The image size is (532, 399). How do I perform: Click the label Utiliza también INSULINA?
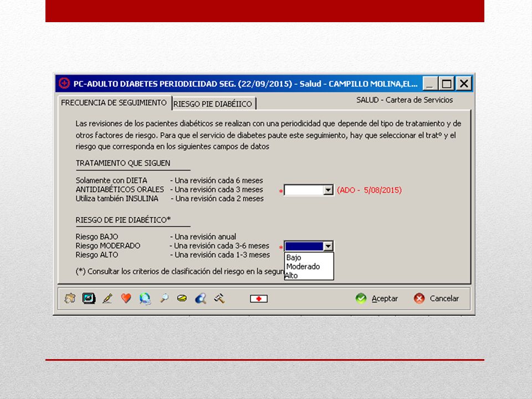[x=117, y=198]
